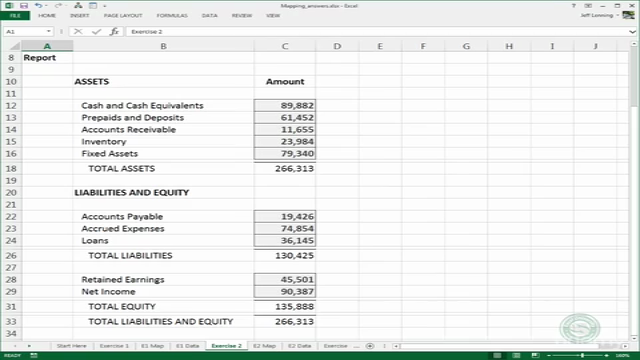Select the TOTAL LIABILITIES value 130,425
The width and height of the screenshot is (640, 360).
click(284, 256)
